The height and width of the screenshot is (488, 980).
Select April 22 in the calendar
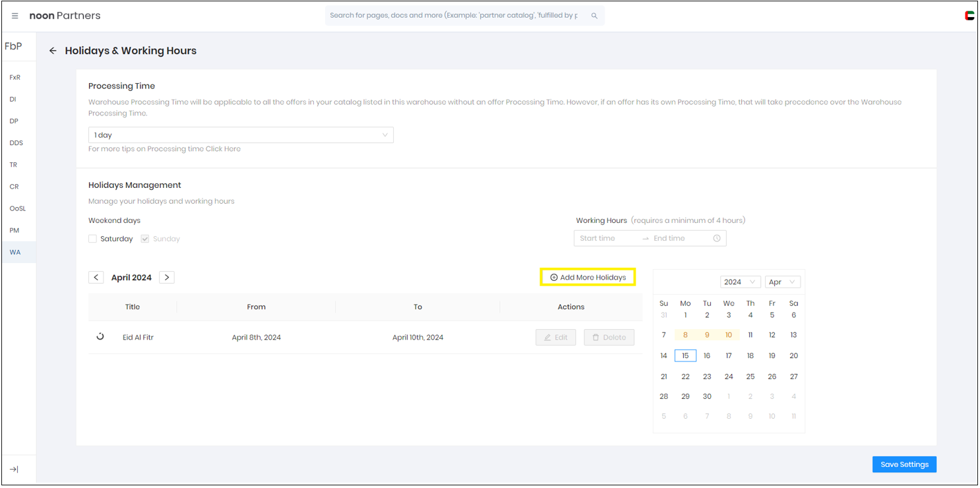click(685, 377)
